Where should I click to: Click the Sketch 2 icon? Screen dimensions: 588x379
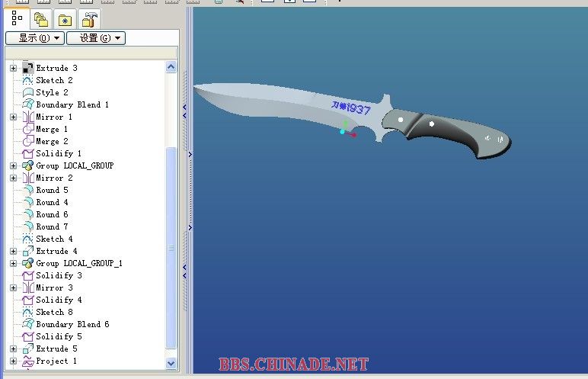[27, 80]
